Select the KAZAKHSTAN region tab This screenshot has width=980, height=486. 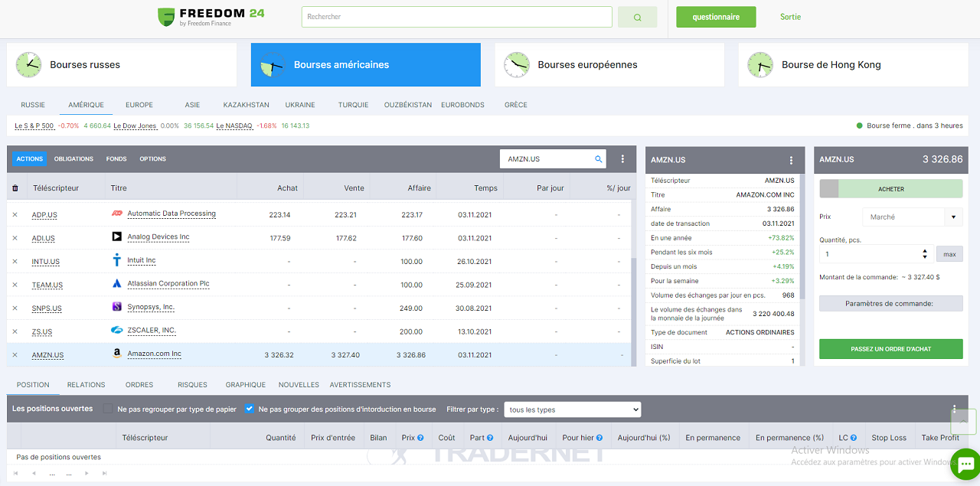247,105
